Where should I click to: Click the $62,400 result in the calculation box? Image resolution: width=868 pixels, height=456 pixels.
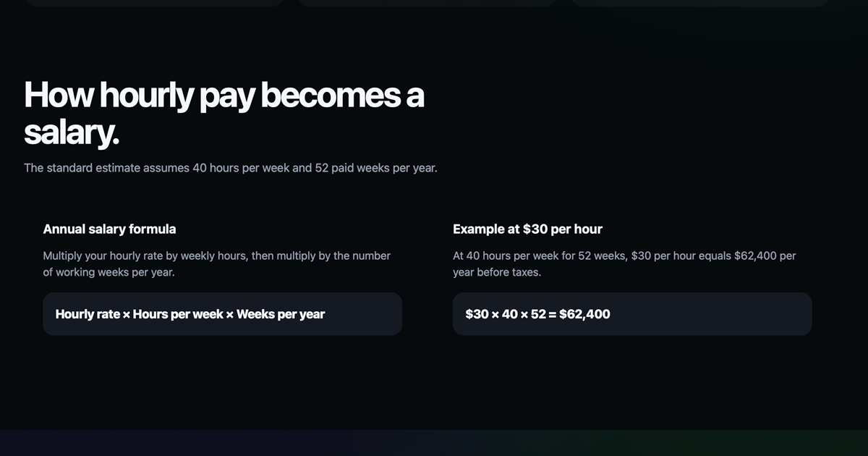tap(584, 314)
